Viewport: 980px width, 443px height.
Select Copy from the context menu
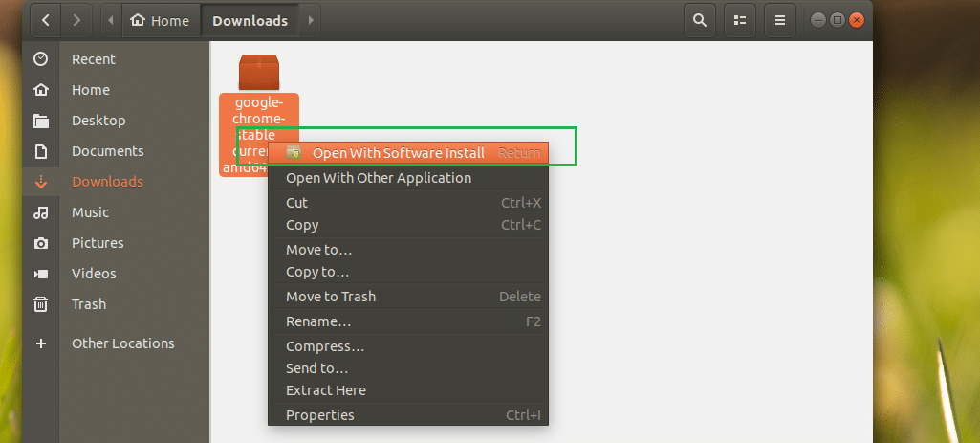(408, 225)
